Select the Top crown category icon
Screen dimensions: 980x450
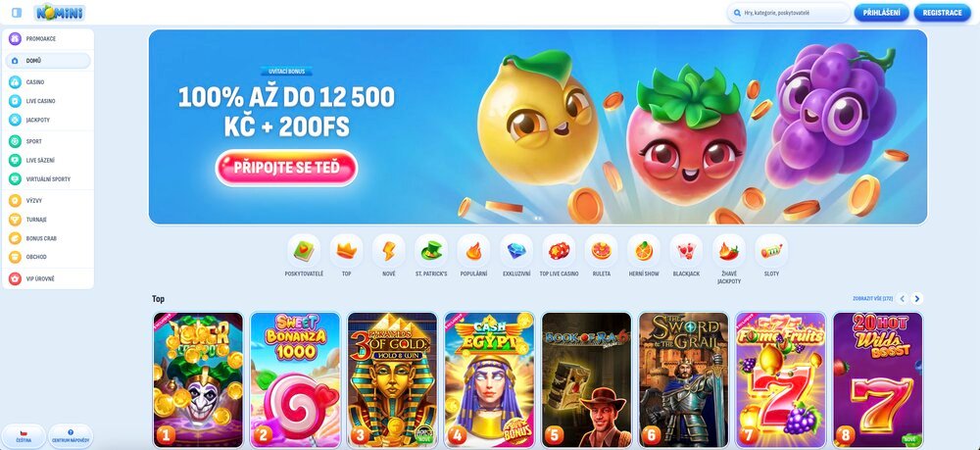click(x=346, y=251)
